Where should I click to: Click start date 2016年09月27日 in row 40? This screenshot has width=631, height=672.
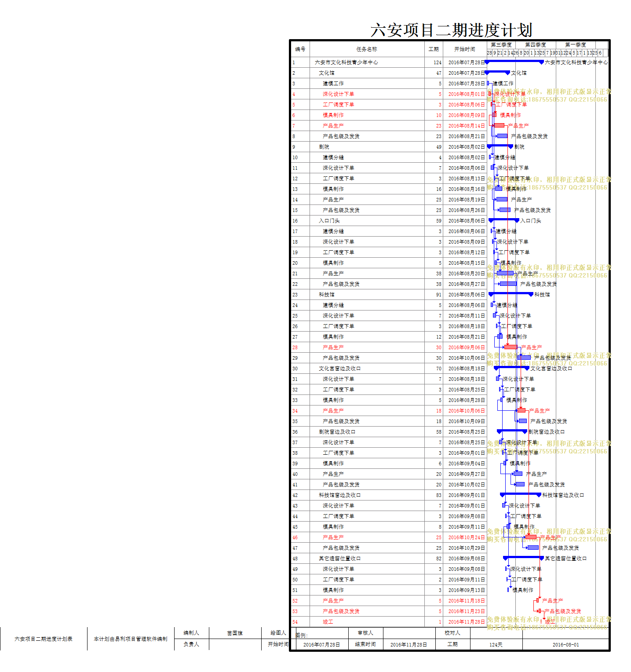coord(467,474)
